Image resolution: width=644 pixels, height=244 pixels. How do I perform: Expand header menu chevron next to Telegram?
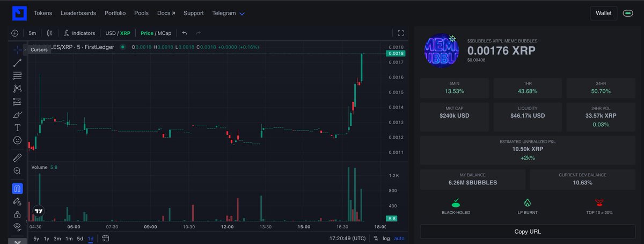242,13
